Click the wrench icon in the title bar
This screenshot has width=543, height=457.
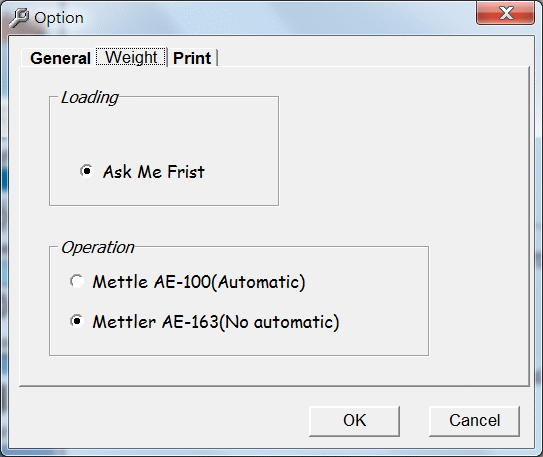pos(19,17)
